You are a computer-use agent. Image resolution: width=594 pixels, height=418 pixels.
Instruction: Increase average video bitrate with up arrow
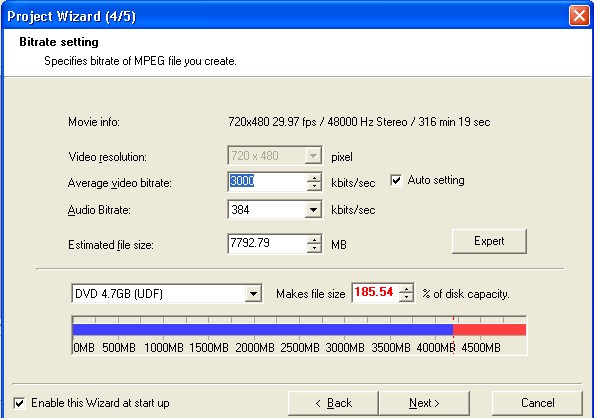(x=314, y=178)
